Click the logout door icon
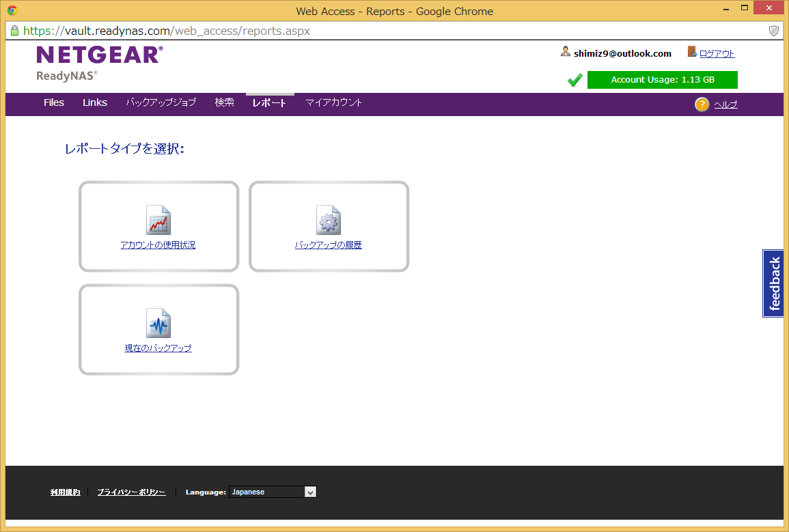 (x=692, y=52)
